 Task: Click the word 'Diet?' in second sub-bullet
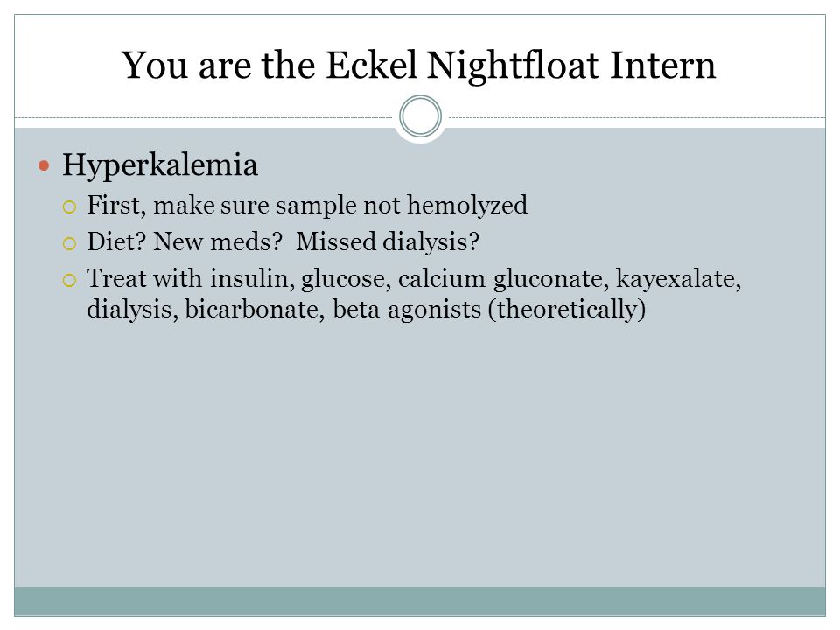[116, 241]
